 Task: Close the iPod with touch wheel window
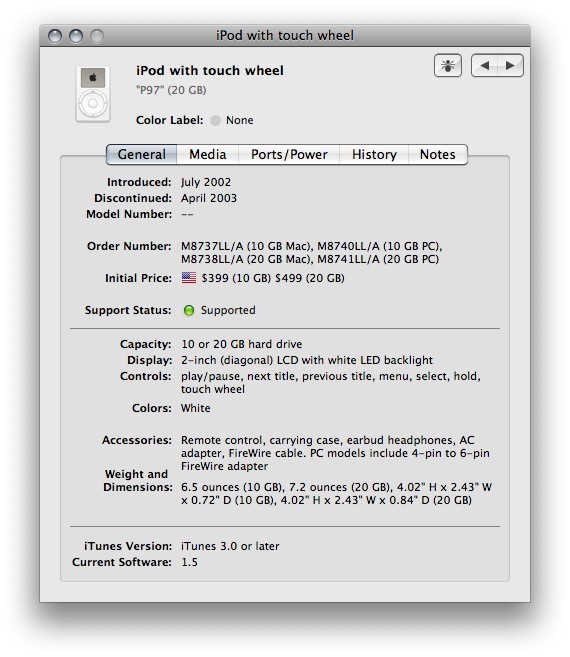point(55,36)
